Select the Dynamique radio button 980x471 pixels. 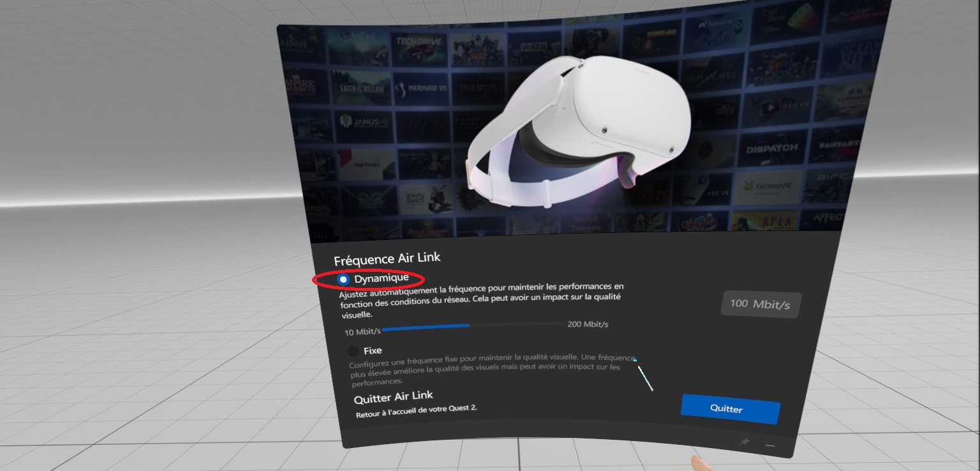click(344, 280)
